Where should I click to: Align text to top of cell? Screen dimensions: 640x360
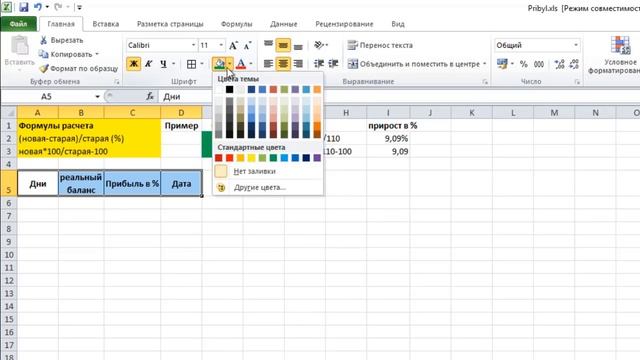[268, 44]
